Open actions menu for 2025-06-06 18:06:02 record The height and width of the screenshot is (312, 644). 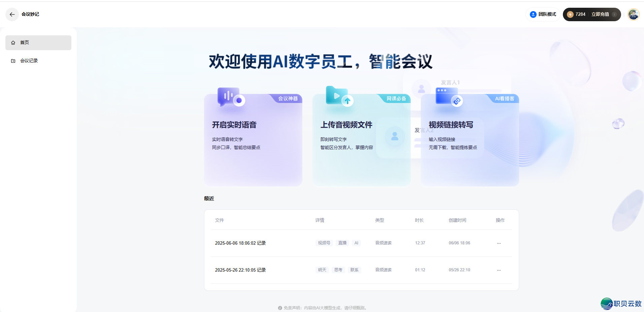pyautogui.click(x=499, y=243)
